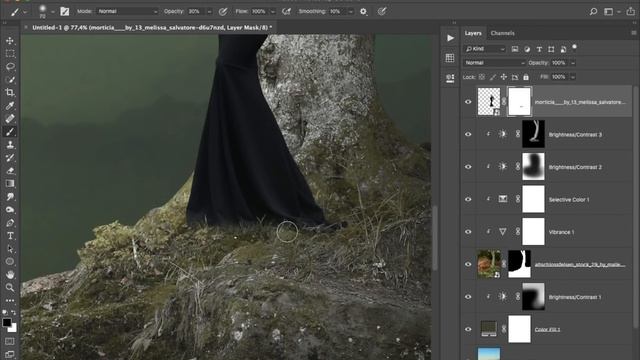Open the painting Mode dropdown

pos(127,11)
